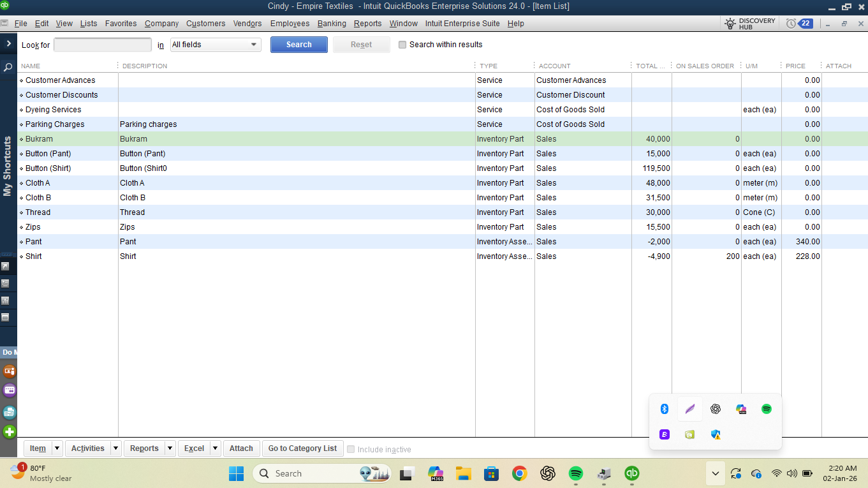Open Windows Security shield with warning
The width and height of the screenshot is (868, 488).
715,434
